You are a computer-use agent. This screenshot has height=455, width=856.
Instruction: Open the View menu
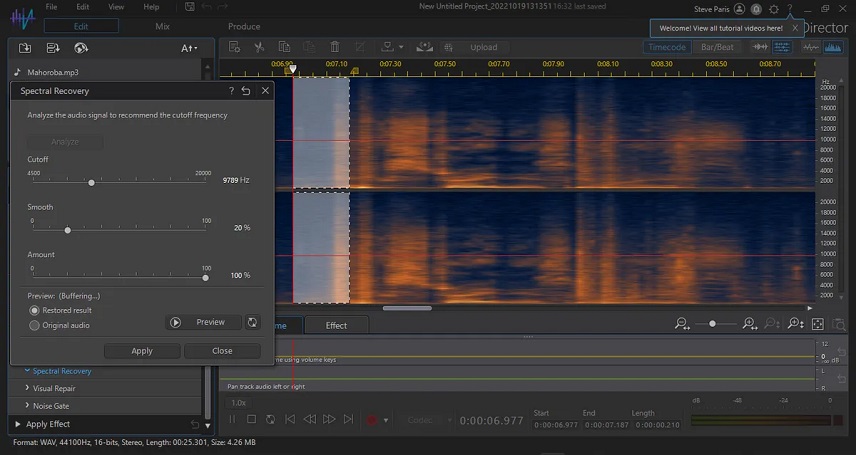116,7
